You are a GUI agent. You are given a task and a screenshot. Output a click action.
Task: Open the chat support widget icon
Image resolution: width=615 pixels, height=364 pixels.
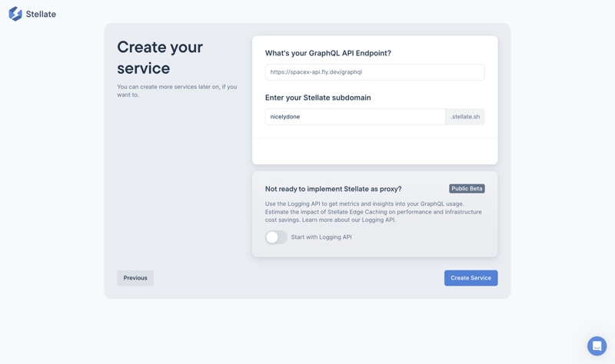coord(597,346)
